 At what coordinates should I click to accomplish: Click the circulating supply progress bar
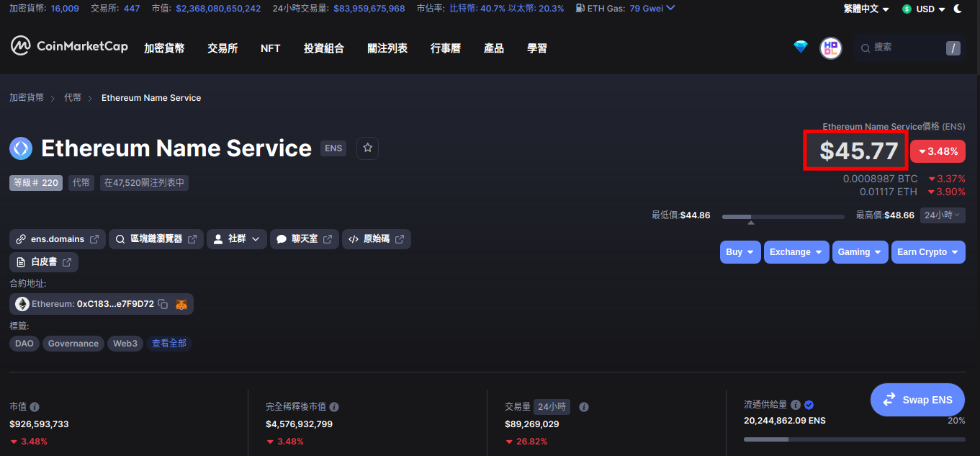coord(855,439)
